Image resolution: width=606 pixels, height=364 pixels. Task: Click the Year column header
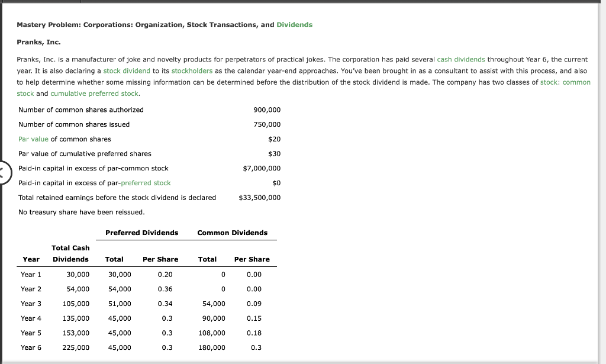(x=31, y=259)
